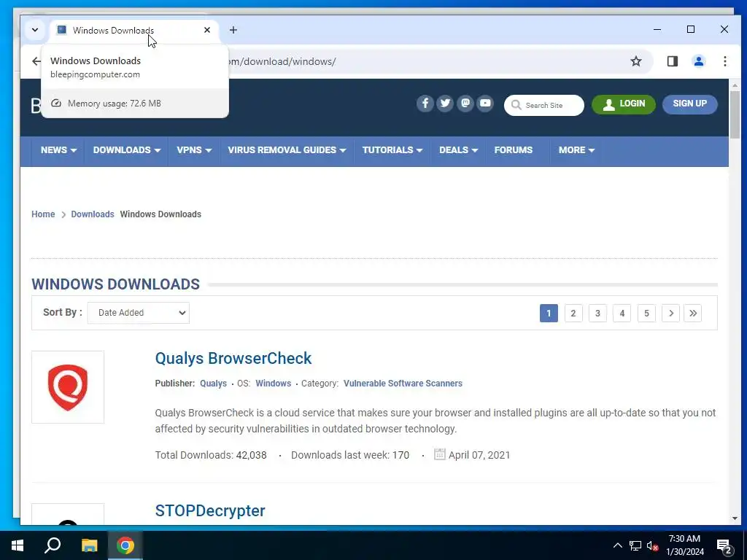Close the Windows Downloads tab
Viewport: 747px width, 560px height.
206,30
